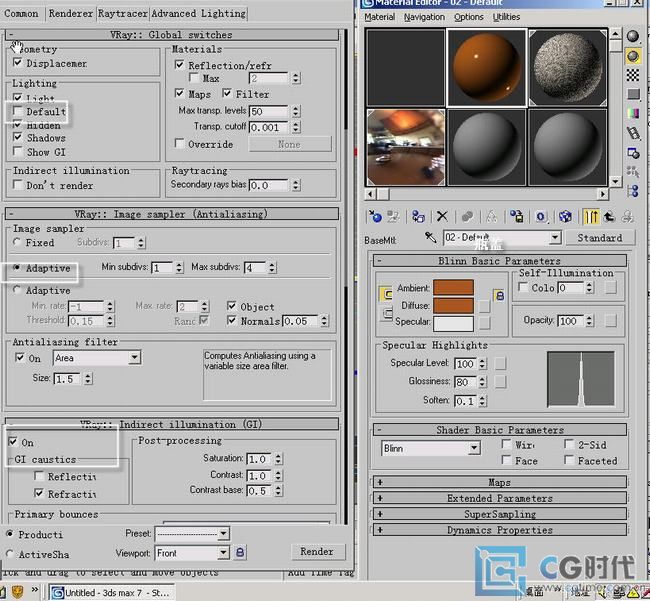
Task: Click the Select by Material icon
Action: (633, 172)
